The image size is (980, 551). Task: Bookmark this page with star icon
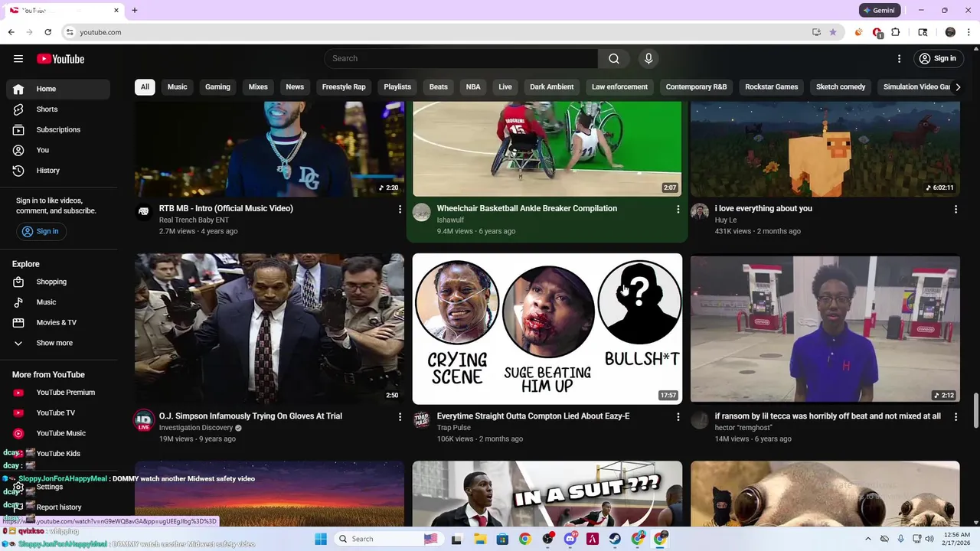click(x=833, y=32)
